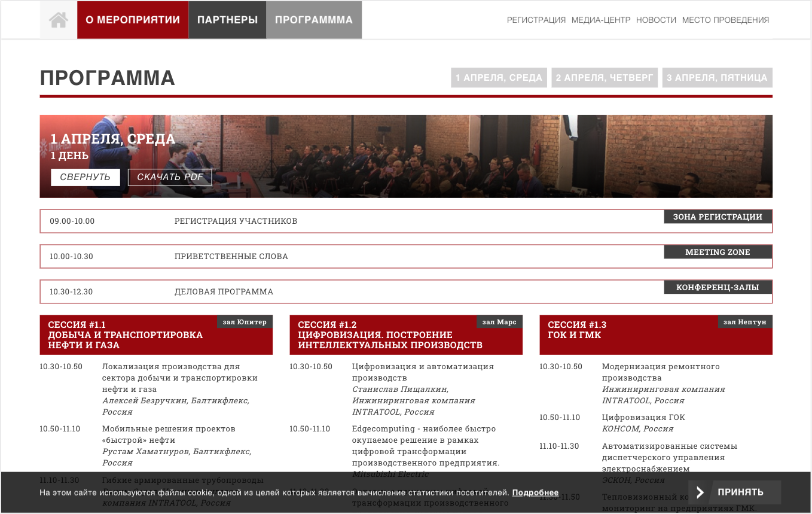Go to the home page icon
812x514 pixels.
click(59, 20)
